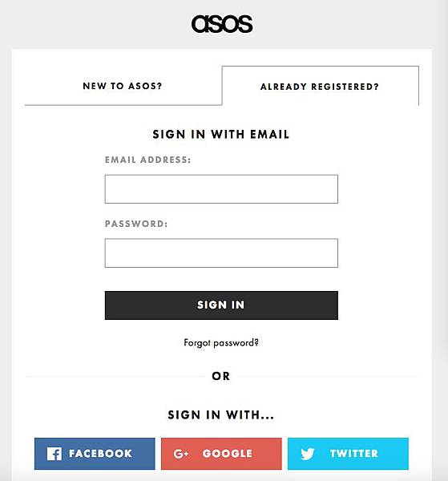The width and height of the screenshot is (448, 481).
Task: Click the 'Sign in with...' heading
Action: (221, 415)
